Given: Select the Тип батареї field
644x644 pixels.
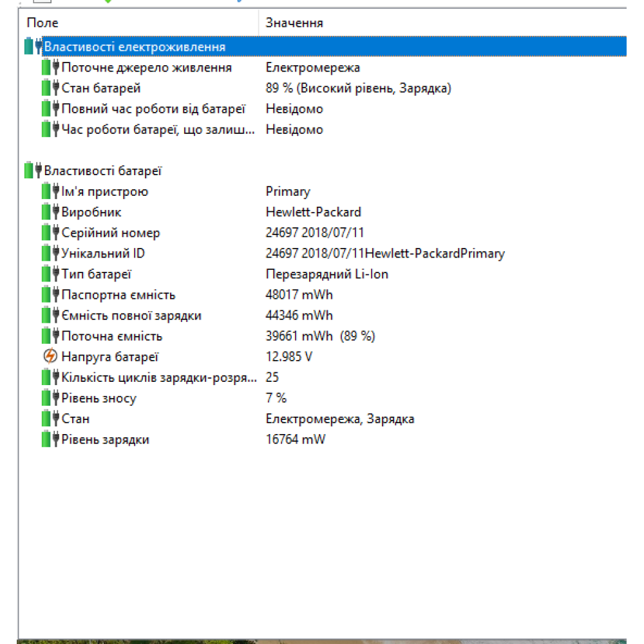Looking at the screenshot, I should click(96, 274).
